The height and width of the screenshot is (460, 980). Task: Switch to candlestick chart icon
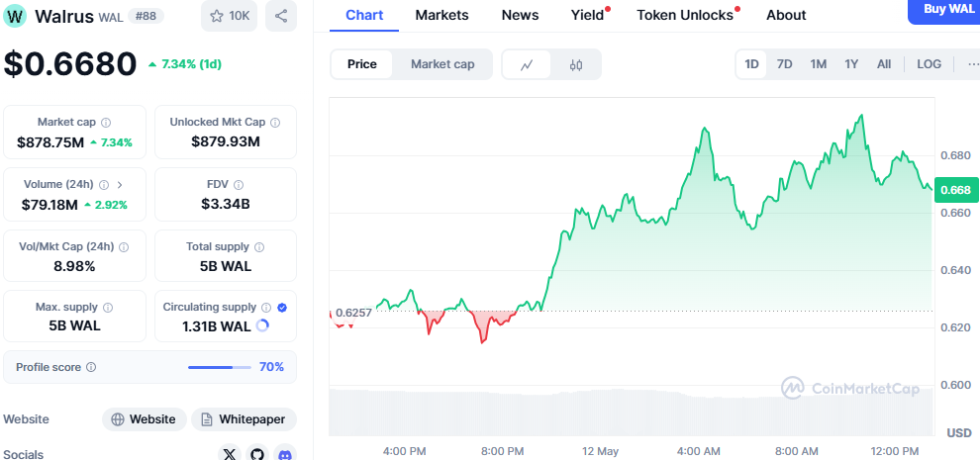576,64
